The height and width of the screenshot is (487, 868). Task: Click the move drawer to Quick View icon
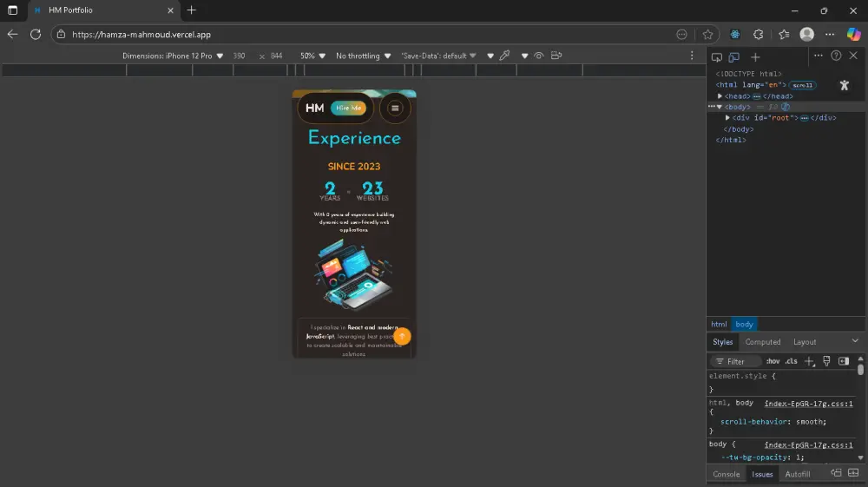[x=836, y=472]
